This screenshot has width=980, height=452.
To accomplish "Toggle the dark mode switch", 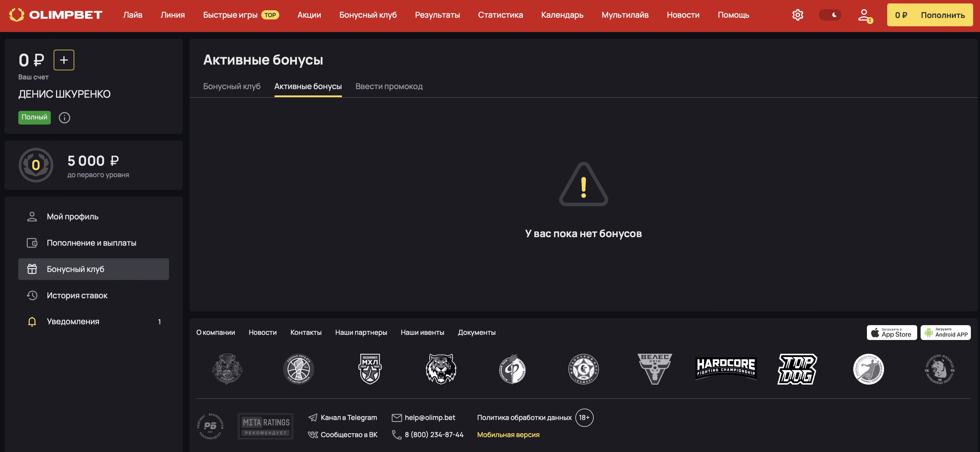I will point(830,15).
